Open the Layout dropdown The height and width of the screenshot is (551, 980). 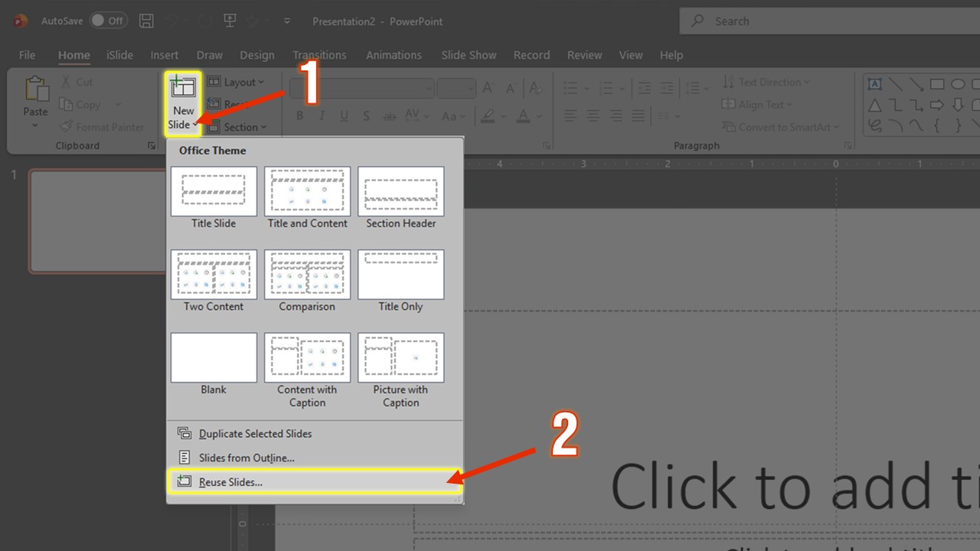pos(237,82)
